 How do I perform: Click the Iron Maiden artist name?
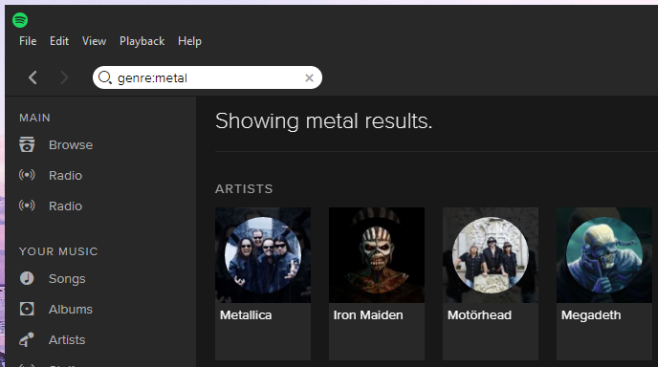[x=368, y=315]
